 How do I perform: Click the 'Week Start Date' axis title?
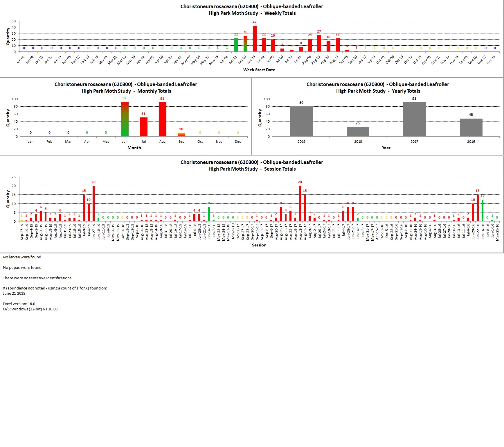tap(259, 70)
